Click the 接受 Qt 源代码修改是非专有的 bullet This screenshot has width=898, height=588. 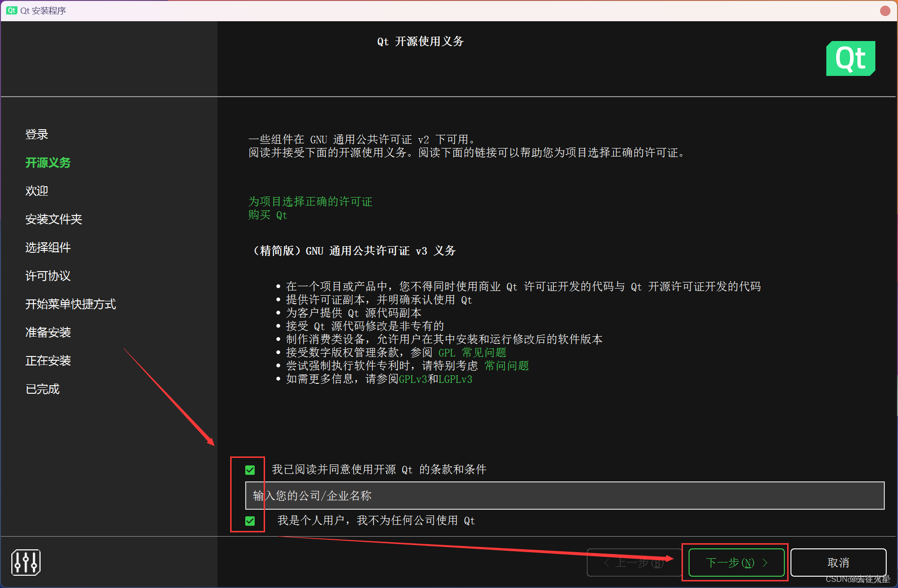tap(365, 326)
